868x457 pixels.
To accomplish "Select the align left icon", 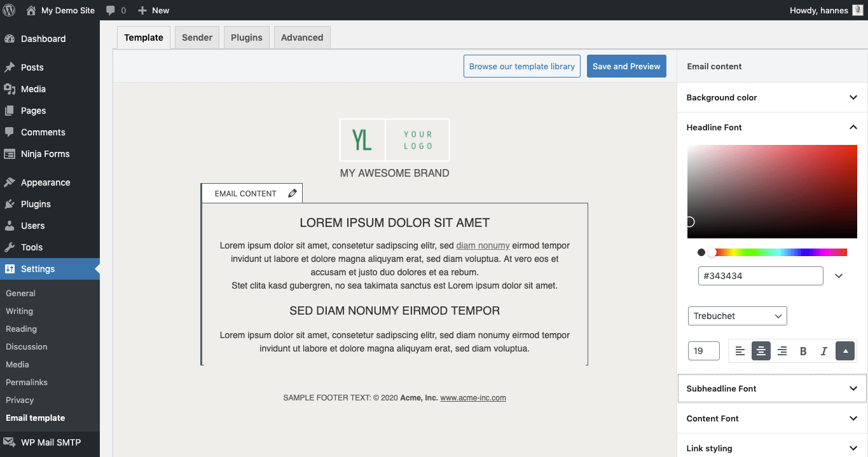I will click(740, 351).
